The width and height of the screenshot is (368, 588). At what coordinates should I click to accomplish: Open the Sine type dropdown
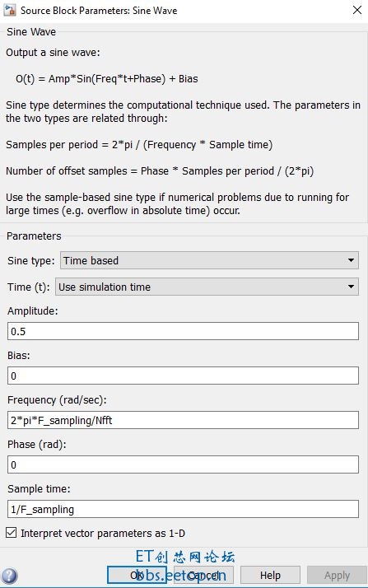[x=209, y=260]
